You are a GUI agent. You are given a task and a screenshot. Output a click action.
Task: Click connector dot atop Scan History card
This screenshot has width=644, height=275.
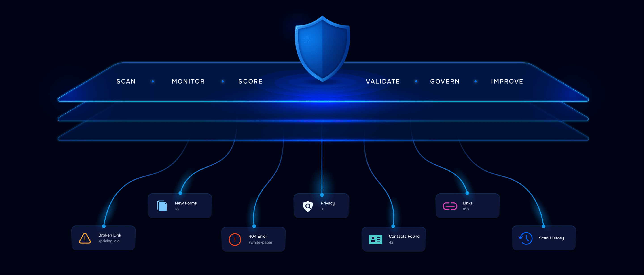click(x=544, y=226)
